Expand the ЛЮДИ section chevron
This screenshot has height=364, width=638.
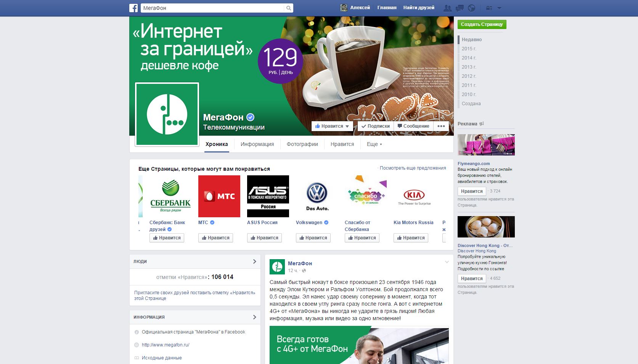tap(254, 261)
